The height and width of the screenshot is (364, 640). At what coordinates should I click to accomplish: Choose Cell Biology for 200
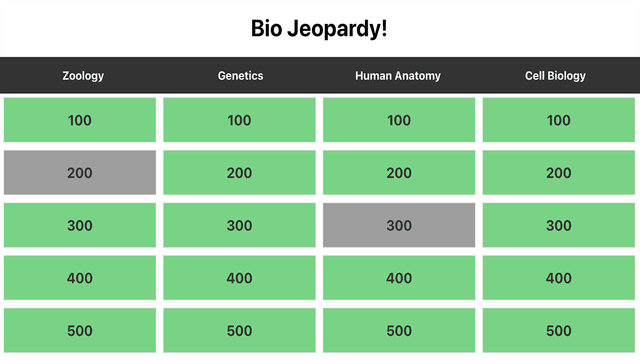559,173
